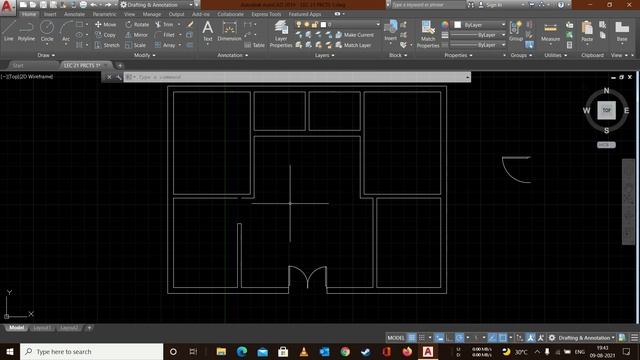640x360 pixels.
Task: Open the Start drawing tab
Action: tap(18, 65)
